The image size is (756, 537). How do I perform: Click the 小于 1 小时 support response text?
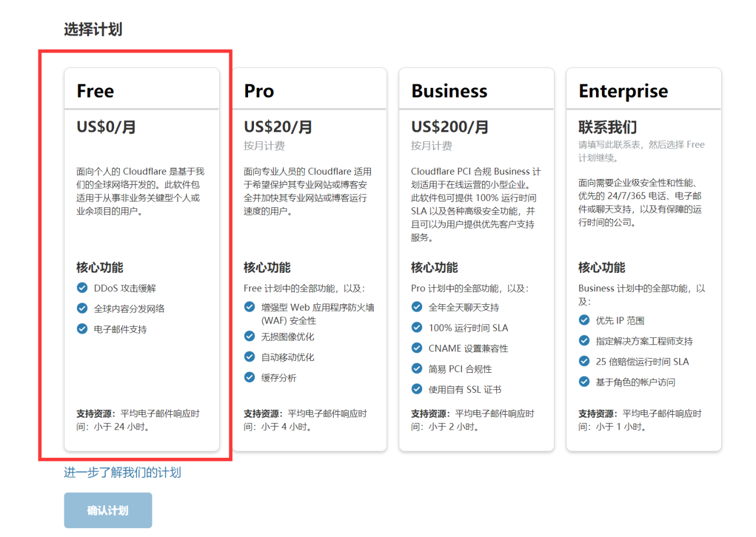tap(620, 427)
